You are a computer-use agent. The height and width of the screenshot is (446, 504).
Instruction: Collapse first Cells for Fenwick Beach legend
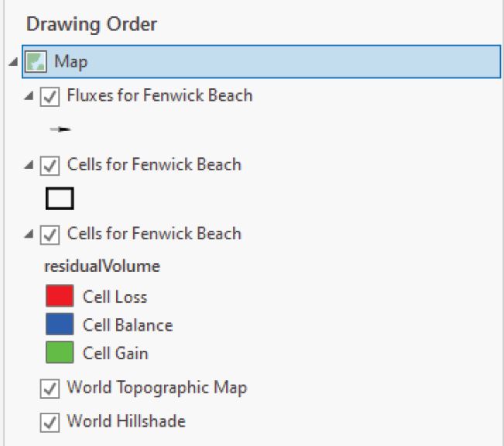[29, 165]
